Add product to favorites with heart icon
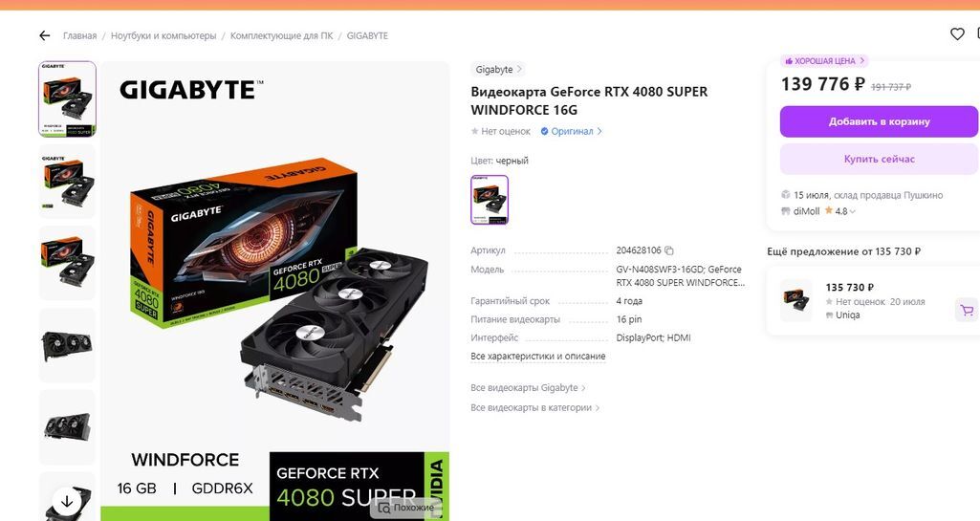This screenshot has height=521, width=980. pos(957,34)
